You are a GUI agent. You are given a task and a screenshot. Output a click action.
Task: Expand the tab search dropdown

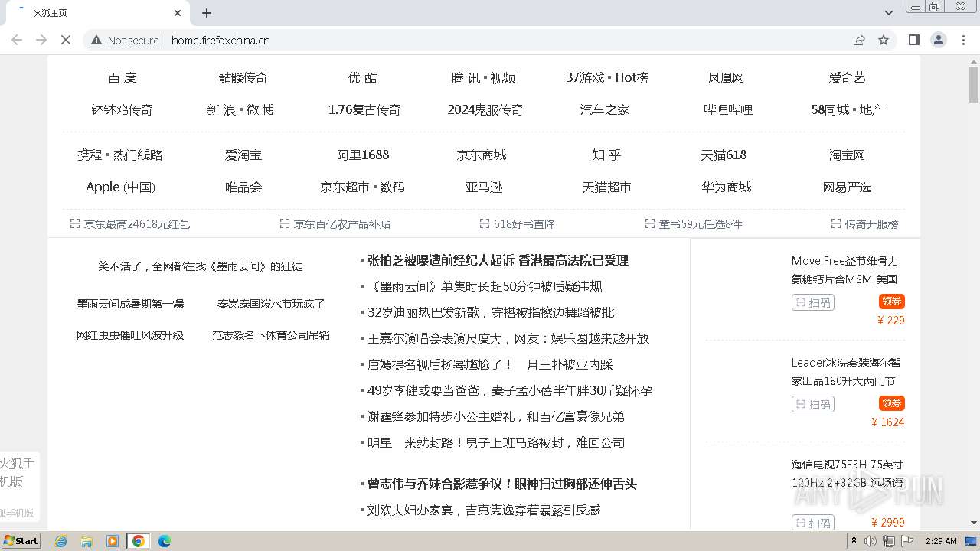889,13
